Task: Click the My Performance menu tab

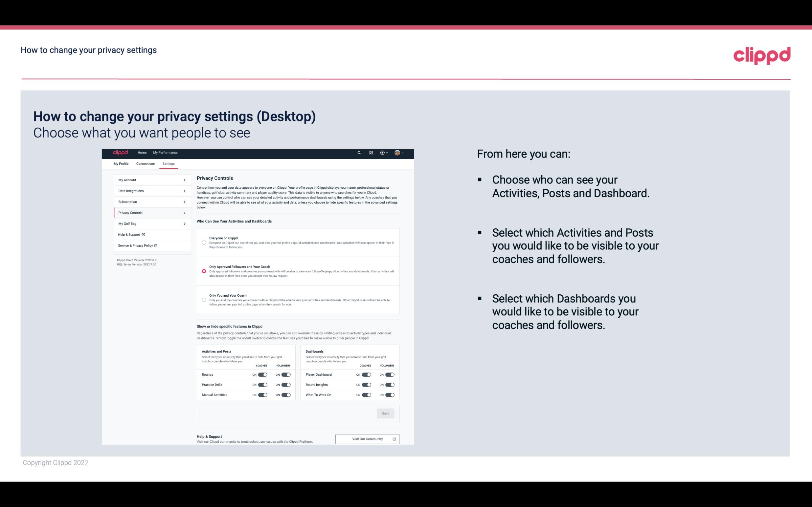Action: click(166, 153)
